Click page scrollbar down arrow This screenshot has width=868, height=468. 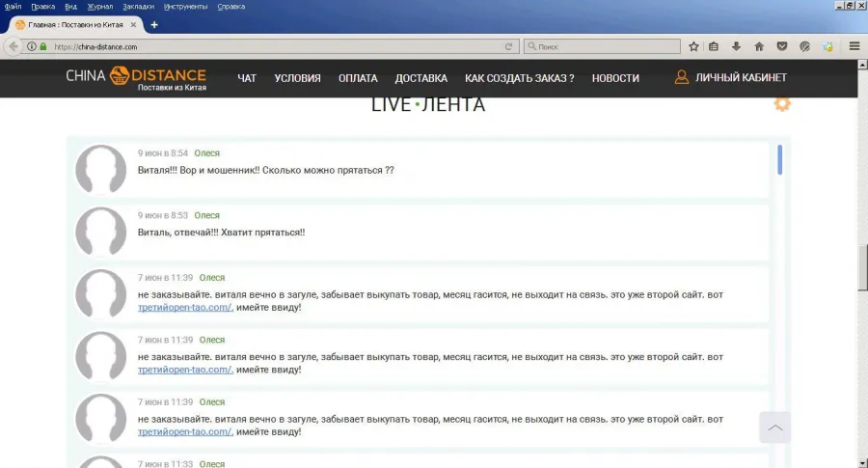pyautogui.click(x=862, y=462)
